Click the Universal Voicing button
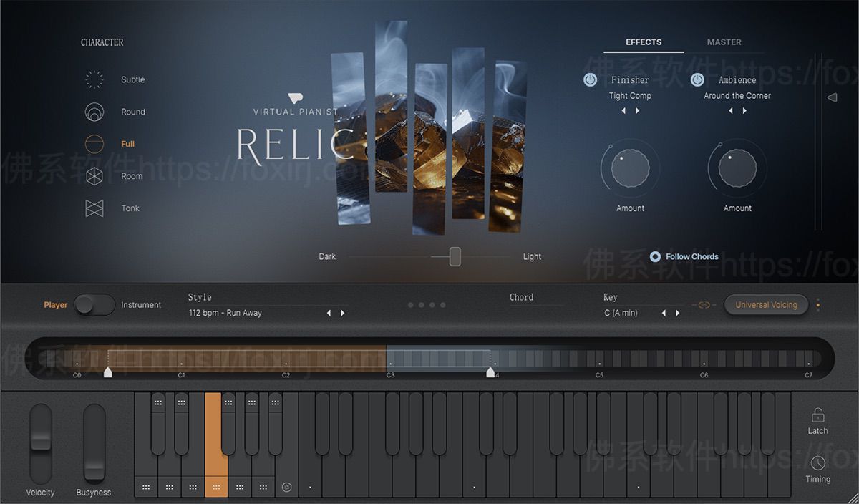Image resolution: width=859 pixels, height=504 pixels. point(766,304)
